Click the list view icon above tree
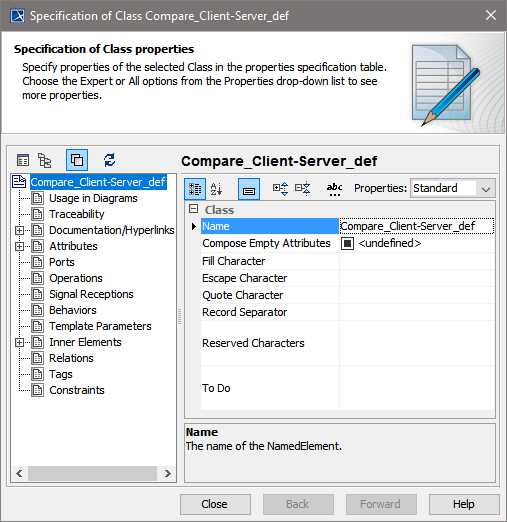This screenshot has width=507, height=522. [x=23, y=160]
